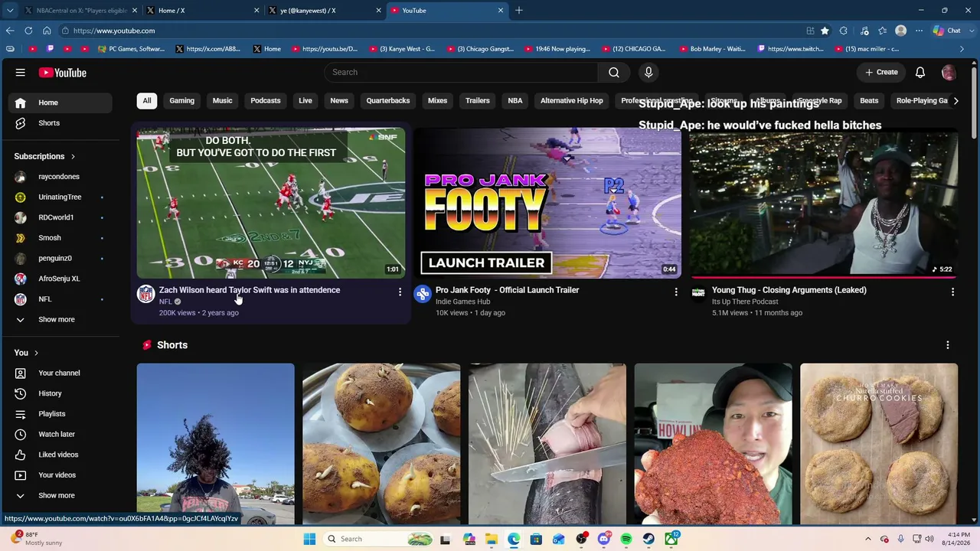
Task: Open the Windows Start menu
Action: 309,539
